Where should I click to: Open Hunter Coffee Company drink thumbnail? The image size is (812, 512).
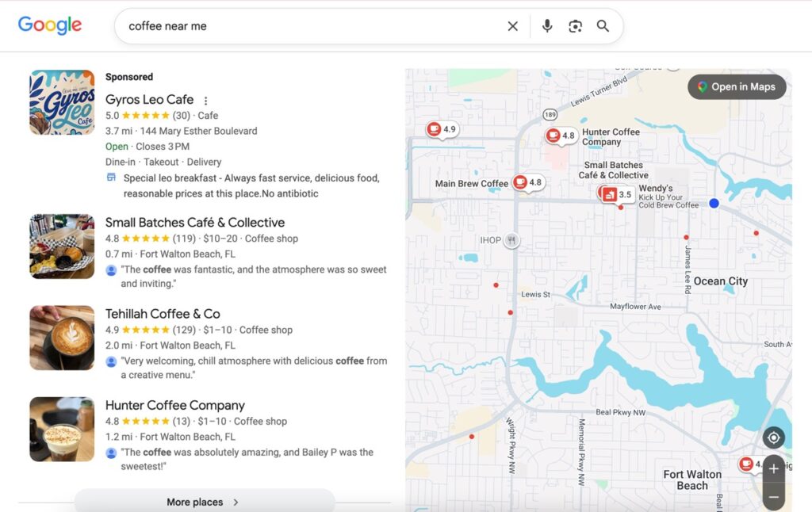[x=62, y=429]
